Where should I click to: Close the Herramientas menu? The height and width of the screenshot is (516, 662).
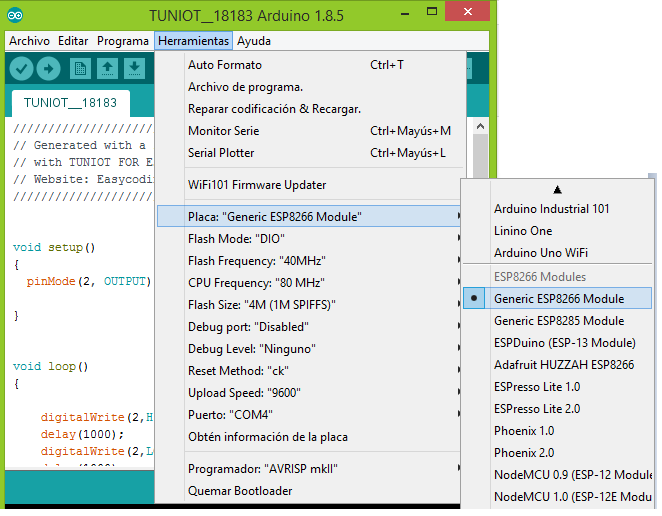pyautogui.click(x=193, y=41)
